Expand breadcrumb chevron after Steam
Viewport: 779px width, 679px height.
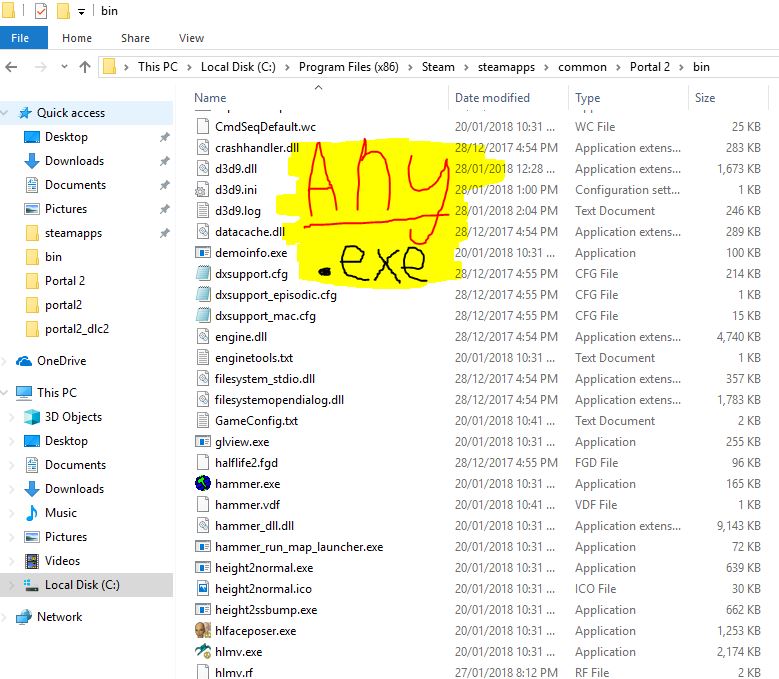pyautogui.click(x=466, y=67)
